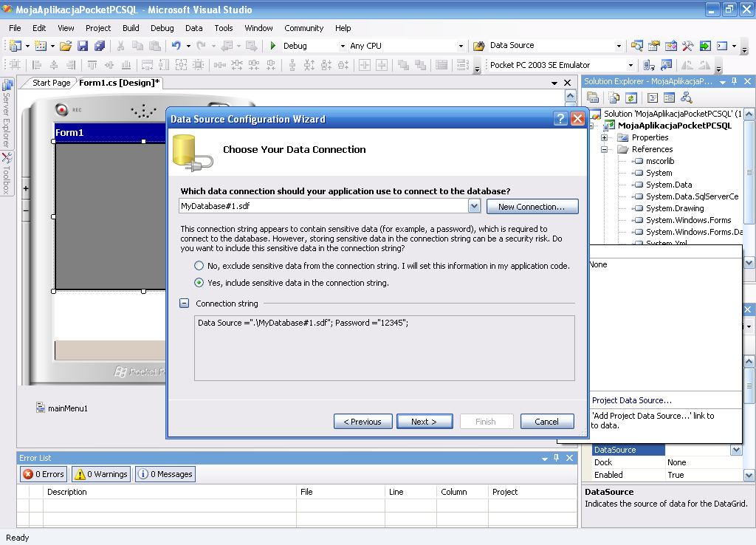Open the Debug configuration dropdown
Screen dimensions: 756x545
[x=343, y=47]
